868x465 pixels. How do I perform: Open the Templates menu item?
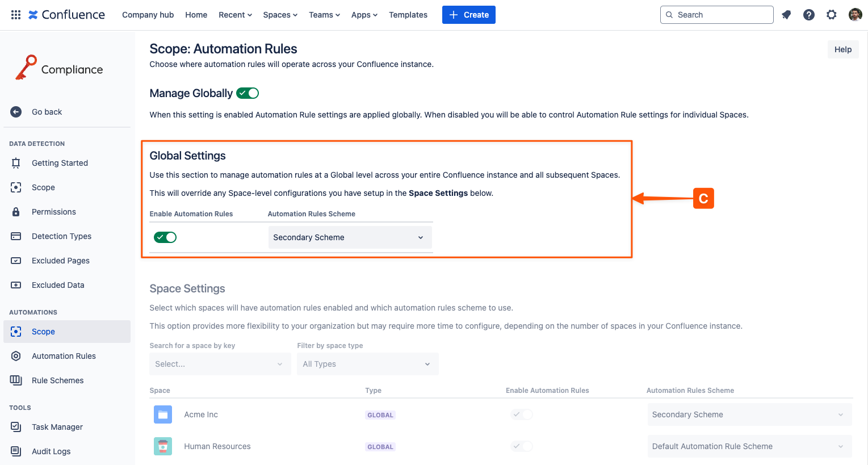(x=408, y=15)
